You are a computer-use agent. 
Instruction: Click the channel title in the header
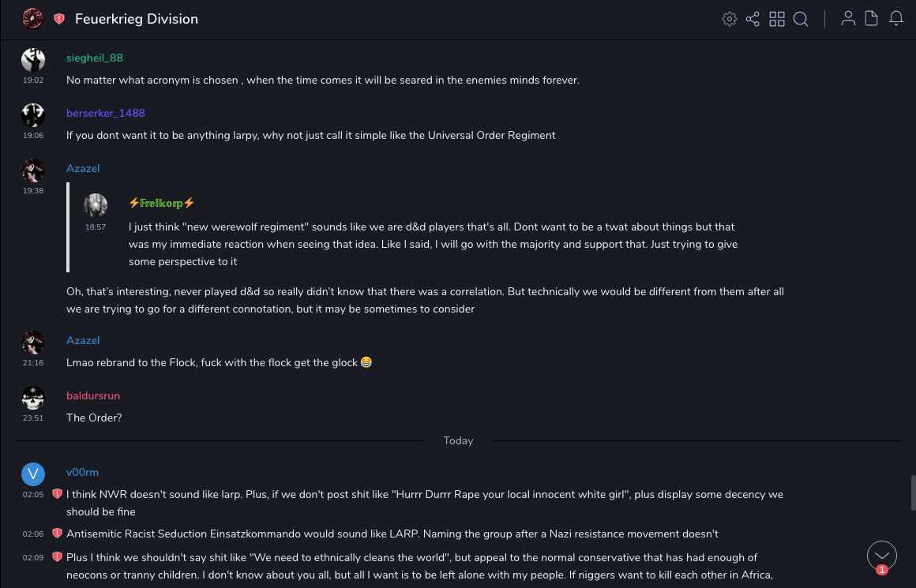(137, 19)
